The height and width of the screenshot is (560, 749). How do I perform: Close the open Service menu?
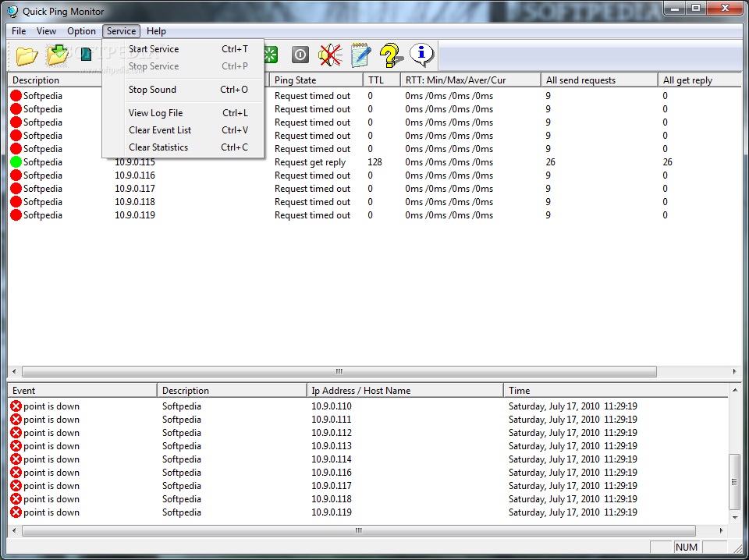coord(122,31)
